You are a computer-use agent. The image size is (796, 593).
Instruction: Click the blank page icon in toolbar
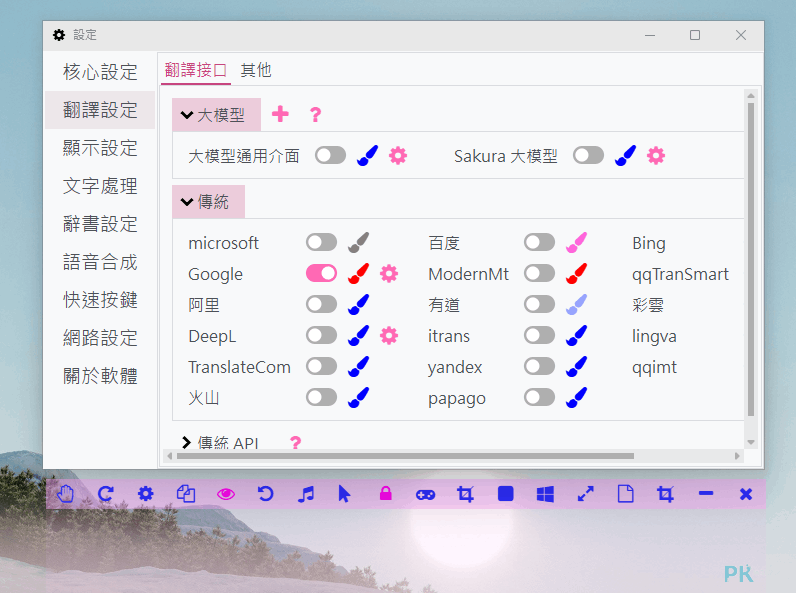625,494
